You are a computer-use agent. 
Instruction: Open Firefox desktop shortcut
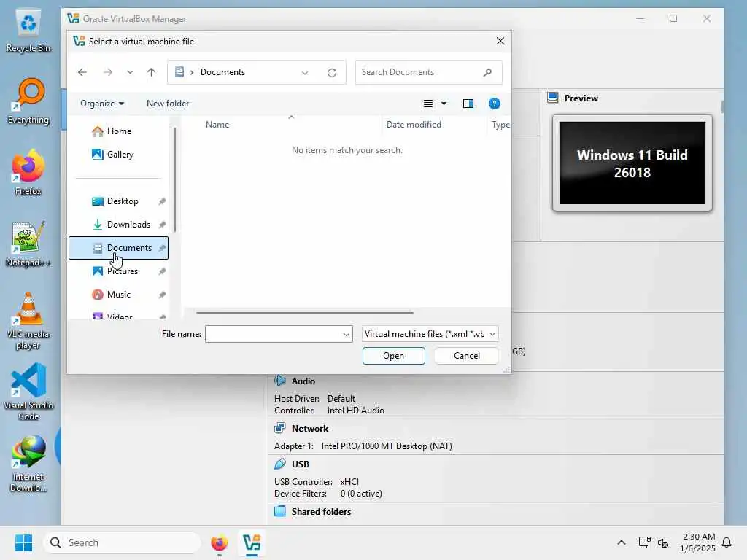tap(28, 172)
